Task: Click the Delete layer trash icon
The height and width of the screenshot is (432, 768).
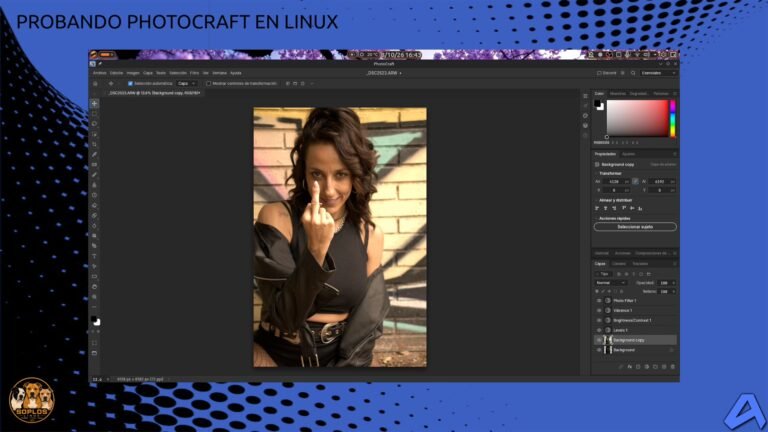Action: pyautogui.click(x=672, y=366)
